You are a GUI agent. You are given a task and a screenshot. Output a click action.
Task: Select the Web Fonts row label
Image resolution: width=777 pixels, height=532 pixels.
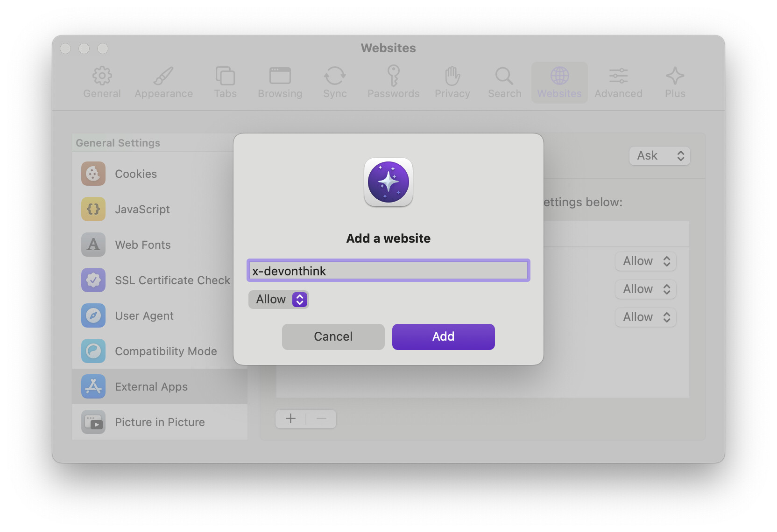pyautogui.click(x=143, y=245)
